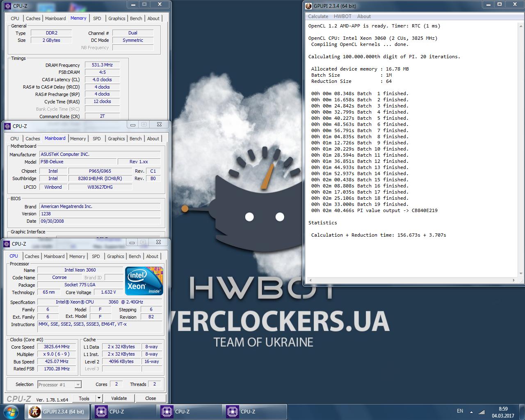Click Core Voltage value 1.632 V

[x=108, y=292]
